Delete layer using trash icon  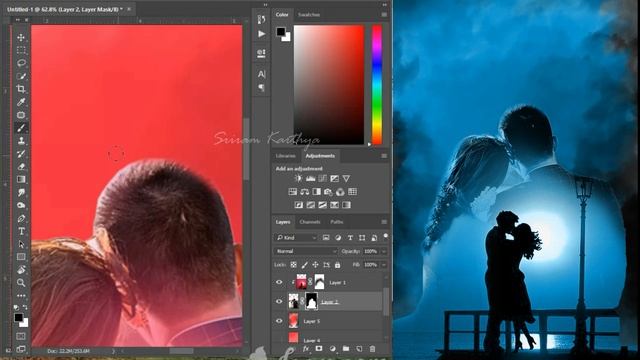tap(372, 349)
